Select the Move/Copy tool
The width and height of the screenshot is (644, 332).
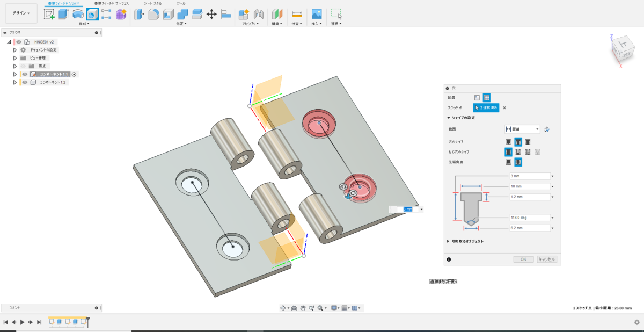(211, 15)
